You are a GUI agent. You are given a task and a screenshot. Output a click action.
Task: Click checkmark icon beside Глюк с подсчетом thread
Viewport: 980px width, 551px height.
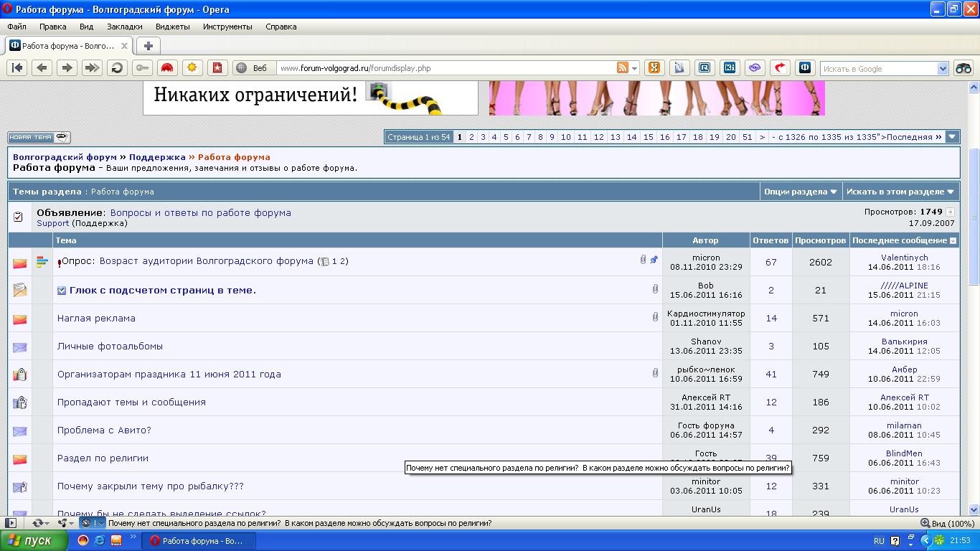(62, 291)
